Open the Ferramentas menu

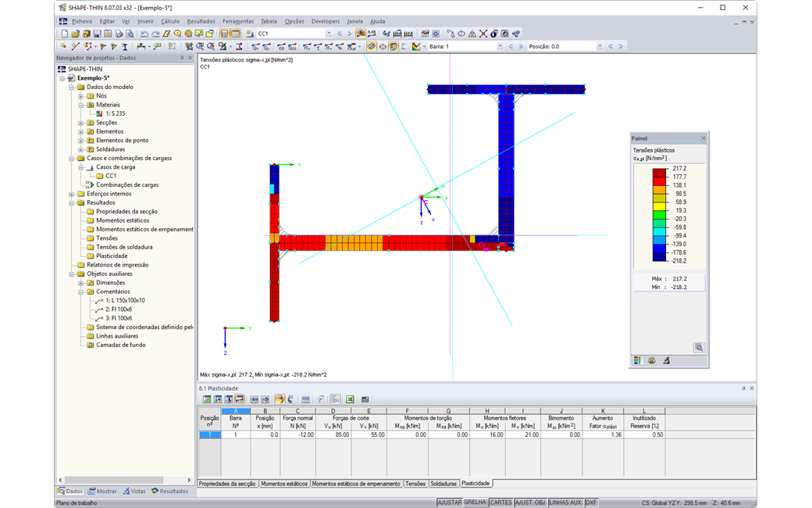click(237, 21)
